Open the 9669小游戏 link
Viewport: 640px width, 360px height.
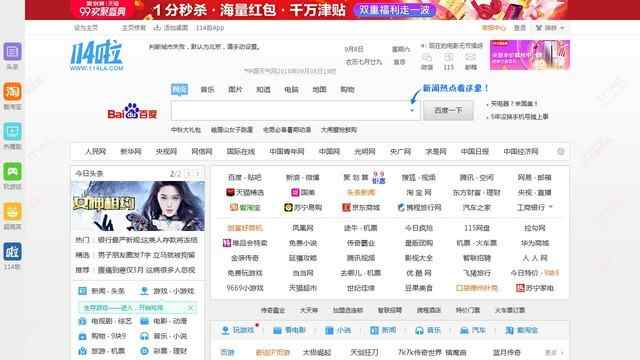pos(245,288)
